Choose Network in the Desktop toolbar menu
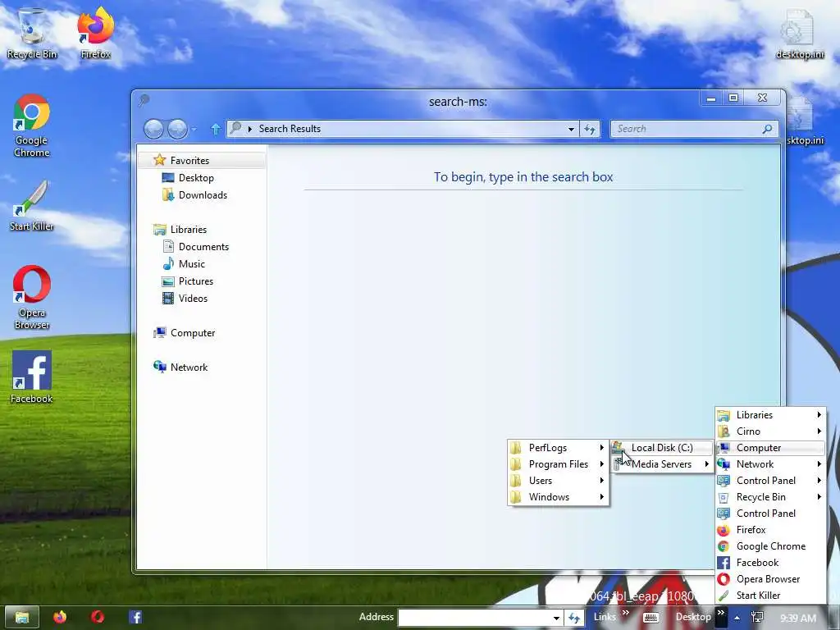 [x=770, y=464]
